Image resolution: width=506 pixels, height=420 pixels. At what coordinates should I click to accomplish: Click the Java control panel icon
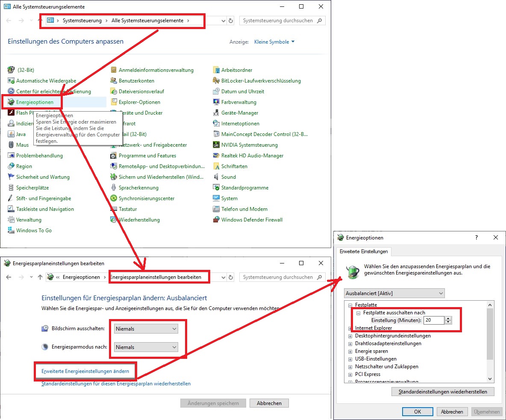pos(11,134)
